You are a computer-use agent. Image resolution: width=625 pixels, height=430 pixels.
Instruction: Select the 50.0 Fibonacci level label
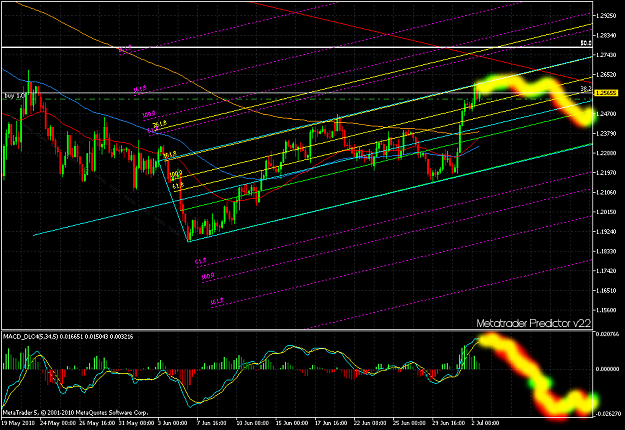click(586, 43)
